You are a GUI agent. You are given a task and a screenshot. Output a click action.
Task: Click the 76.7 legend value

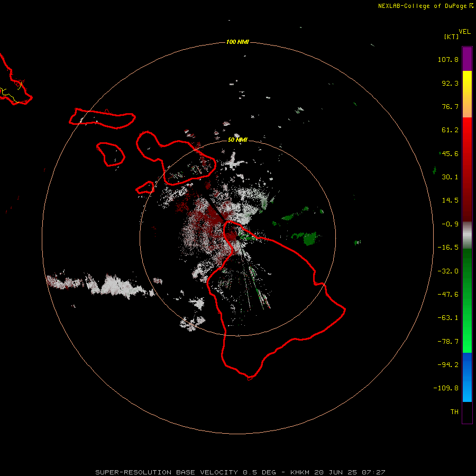[x=450, y=106]
